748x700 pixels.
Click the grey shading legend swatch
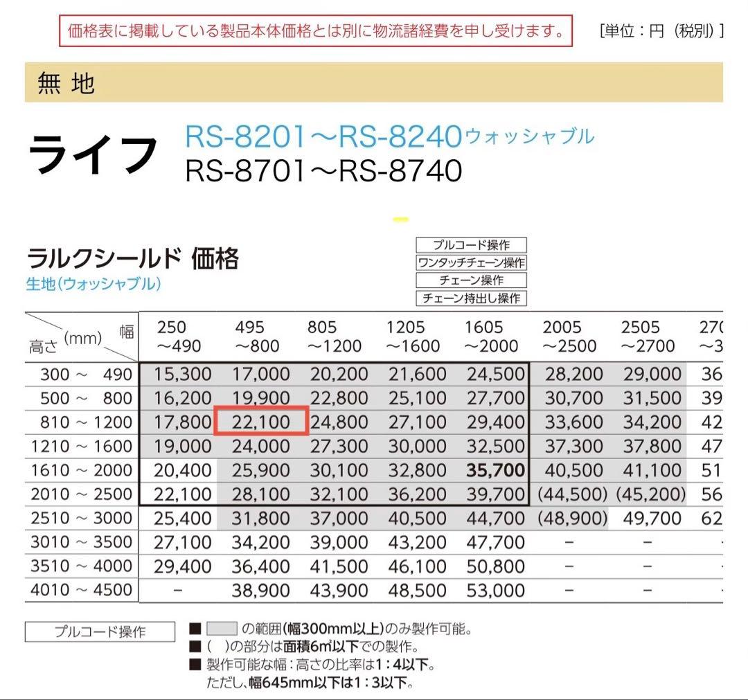[222, 628]
